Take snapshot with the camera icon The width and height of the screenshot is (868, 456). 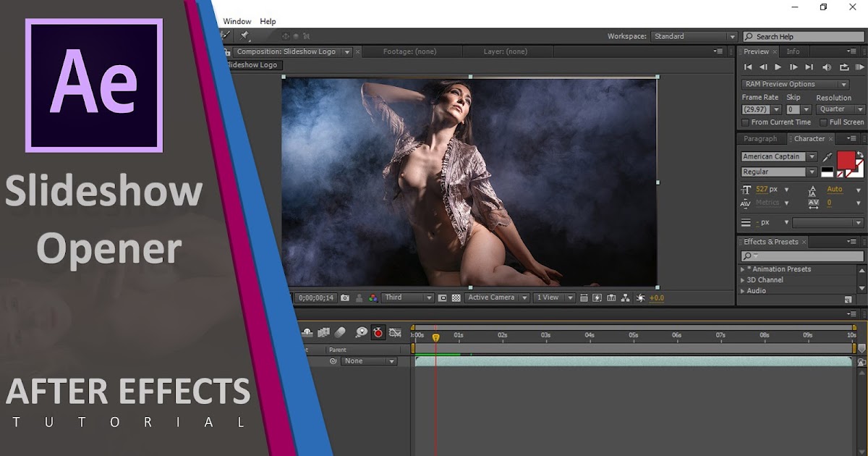pos(345,297)
